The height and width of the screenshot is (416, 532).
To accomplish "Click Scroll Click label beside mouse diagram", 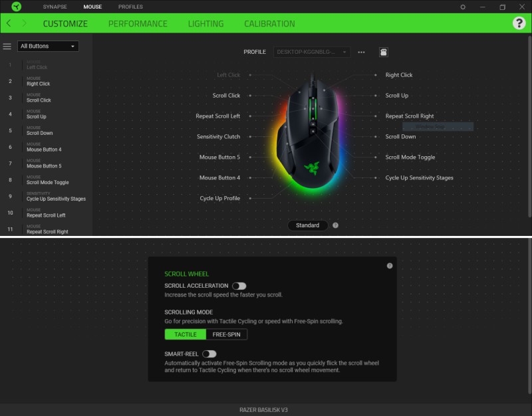I will [226, 96].
